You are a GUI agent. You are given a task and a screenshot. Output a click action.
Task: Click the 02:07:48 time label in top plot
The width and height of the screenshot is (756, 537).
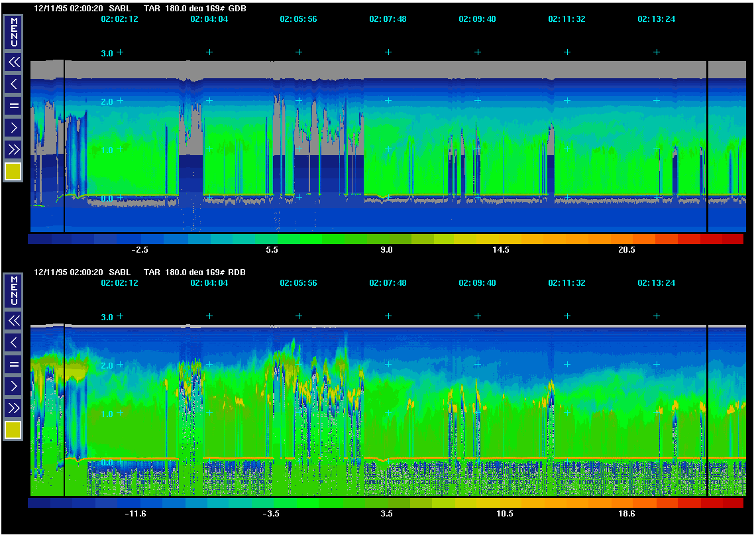pos(388,19)
